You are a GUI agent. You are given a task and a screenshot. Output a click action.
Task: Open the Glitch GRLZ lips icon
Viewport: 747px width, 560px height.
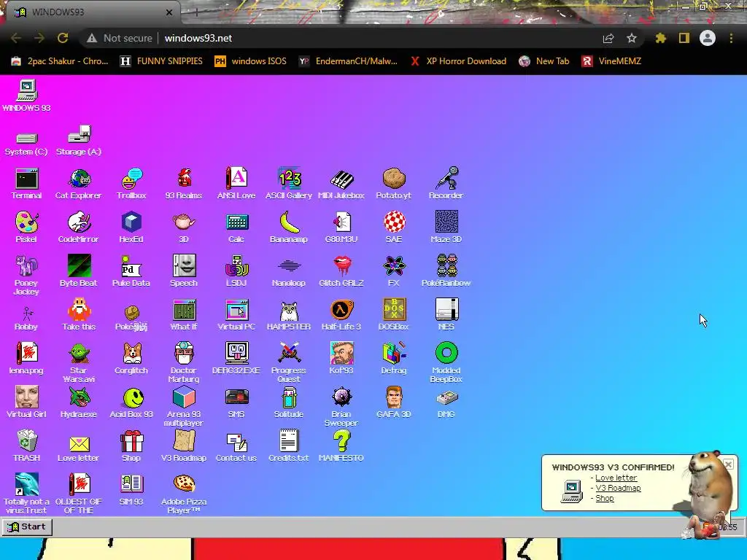click(341, 271)
